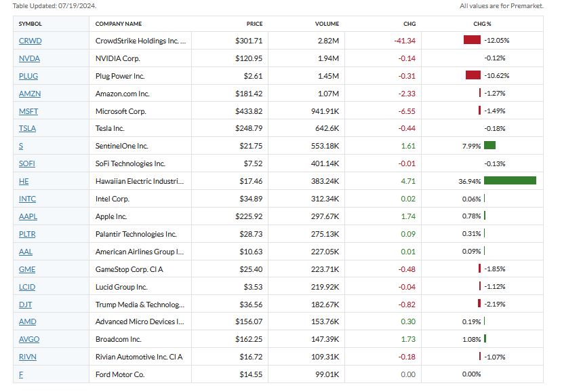Click the NVDA symbol link
Image resolution: width=581 pixels, height=392 pixels.
(x=29, y=58)
